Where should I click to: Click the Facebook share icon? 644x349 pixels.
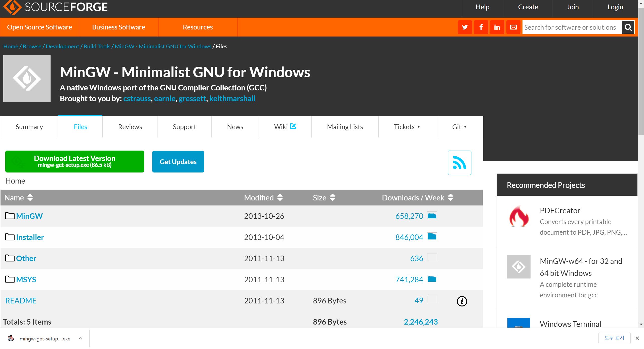(481, 27)
